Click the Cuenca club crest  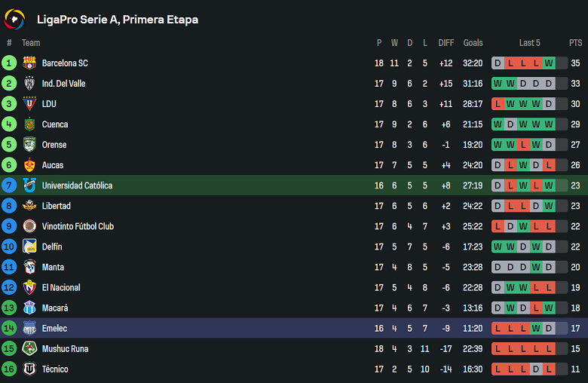tap(29, 124)
